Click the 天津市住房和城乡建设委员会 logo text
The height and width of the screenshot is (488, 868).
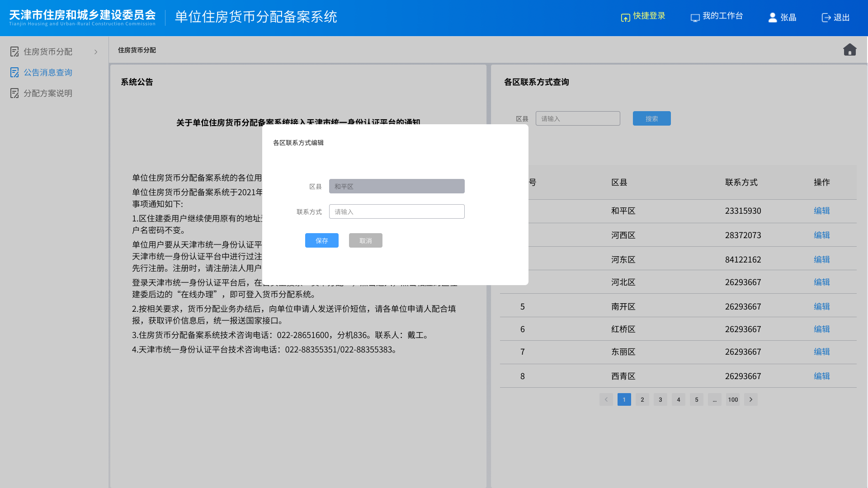(82, 15)
